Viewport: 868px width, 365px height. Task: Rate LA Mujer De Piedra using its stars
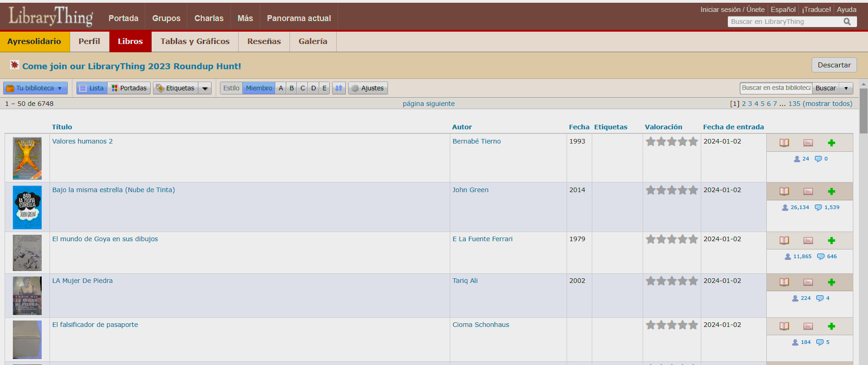(x=671, y=281)
